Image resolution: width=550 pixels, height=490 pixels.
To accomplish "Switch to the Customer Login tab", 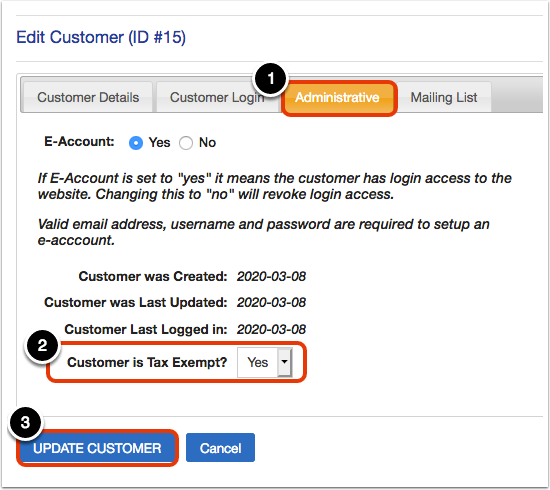I will (x=217, y=98).
